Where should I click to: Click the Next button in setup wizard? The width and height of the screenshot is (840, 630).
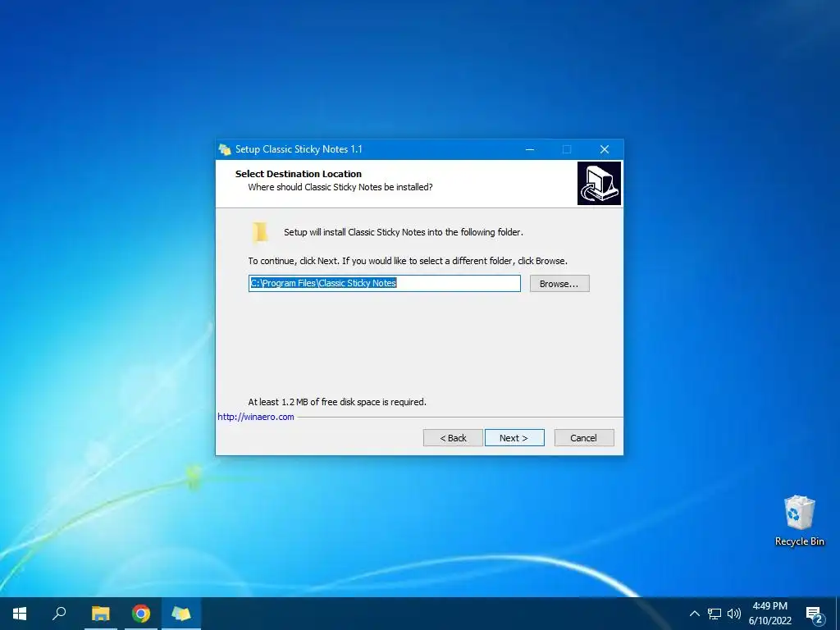click(x=514, y=438)
